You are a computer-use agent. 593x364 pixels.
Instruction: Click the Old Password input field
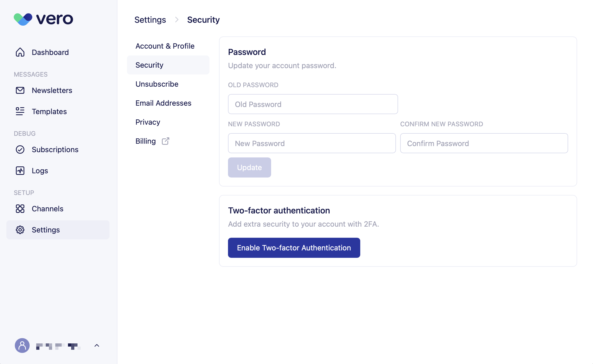pyautogui.click(x=312, y=104)
